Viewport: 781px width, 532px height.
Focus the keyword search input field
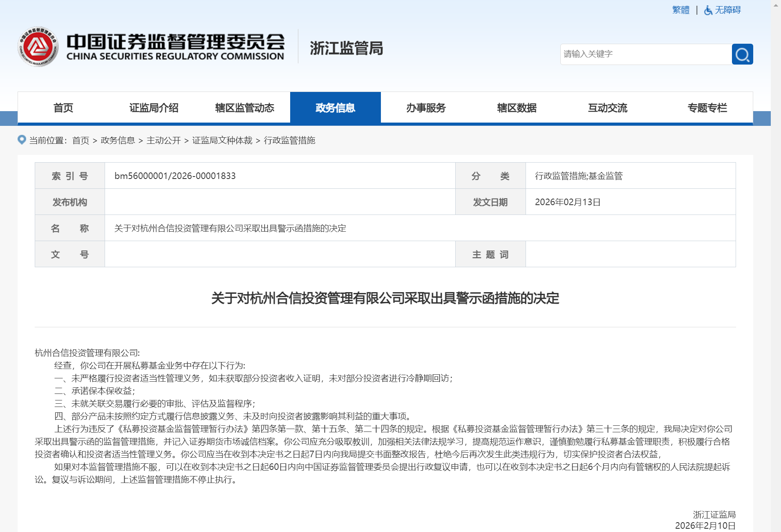tap(645, 54)
